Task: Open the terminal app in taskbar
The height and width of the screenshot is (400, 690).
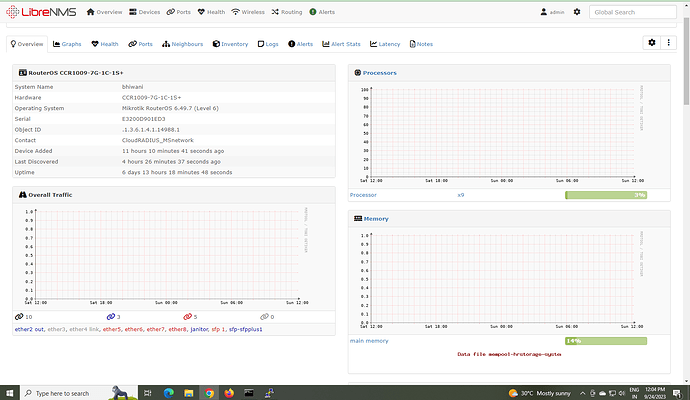Action: (249, 393)
